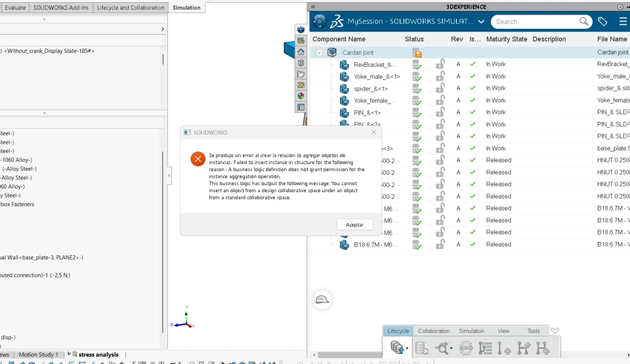The height and width of the screenshot is (364, 630).
Task: Click the Maturity State column header
Action: point(506,39)
